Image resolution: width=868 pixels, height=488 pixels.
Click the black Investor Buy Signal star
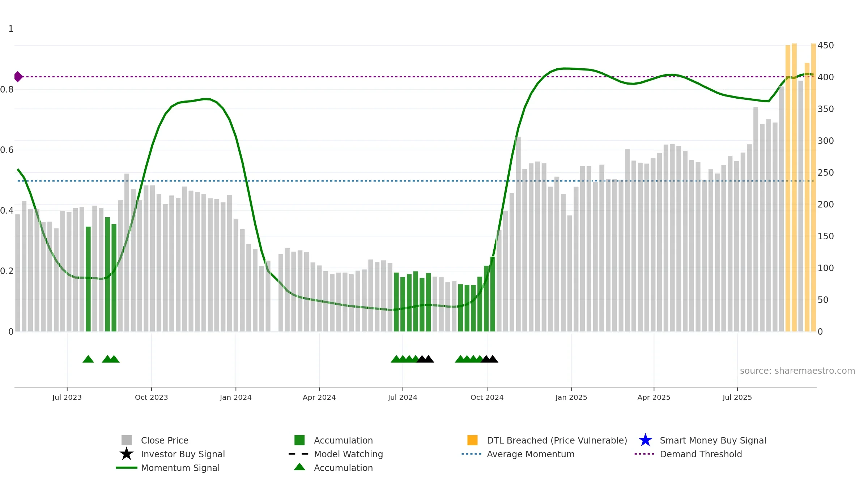pyautogui.click(x=127, y=454)
